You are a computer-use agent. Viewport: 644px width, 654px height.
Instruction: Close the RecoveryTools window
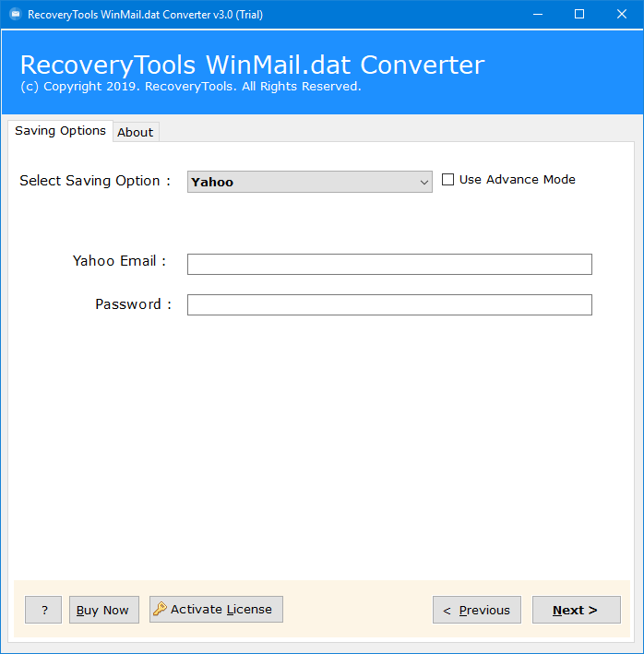pyautogui.click(x=622, y=14)
